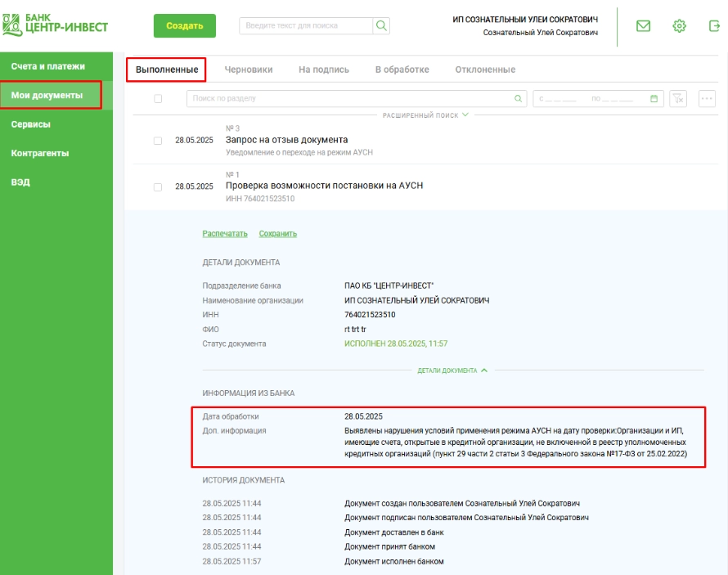Switch to the Отклоненные tab

pos(485,70)
